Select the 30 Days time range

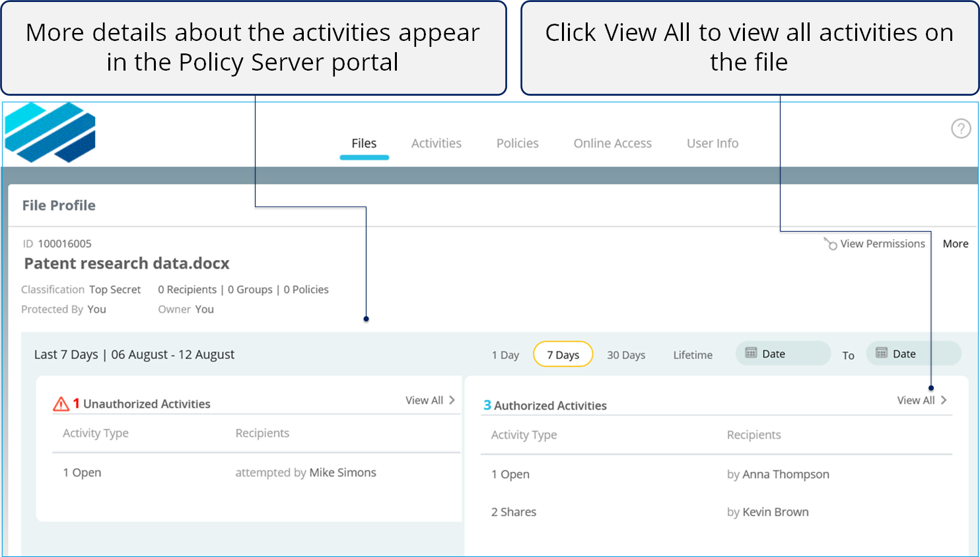click(626, 355)
